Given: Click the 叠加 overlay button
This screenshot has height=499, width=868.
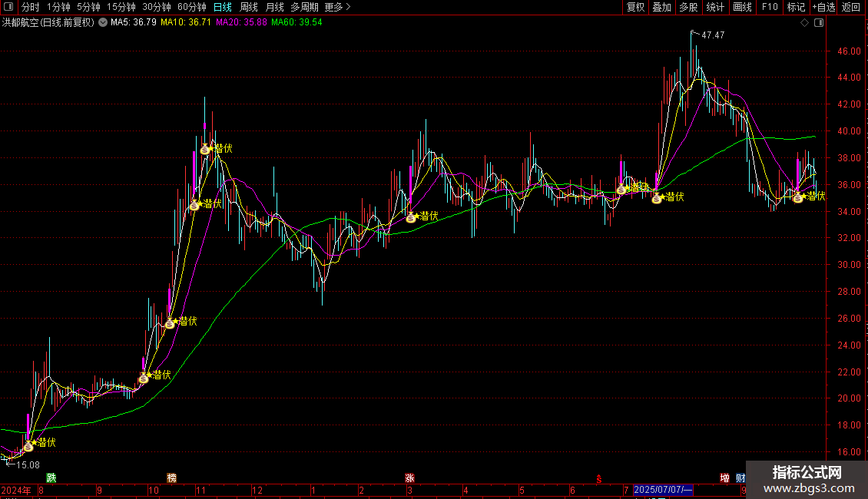Looking at the screenshot, I should 662,7.
